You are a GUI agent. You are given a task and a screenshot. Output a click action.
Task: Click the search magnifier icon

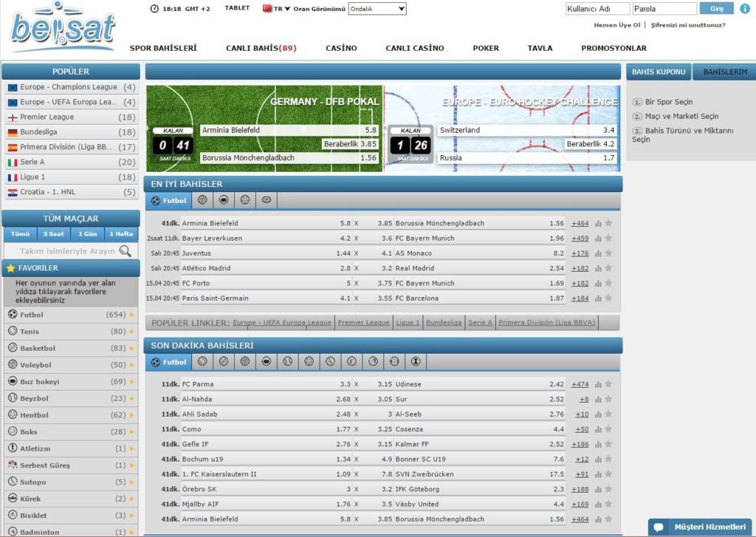coord(126,251)
